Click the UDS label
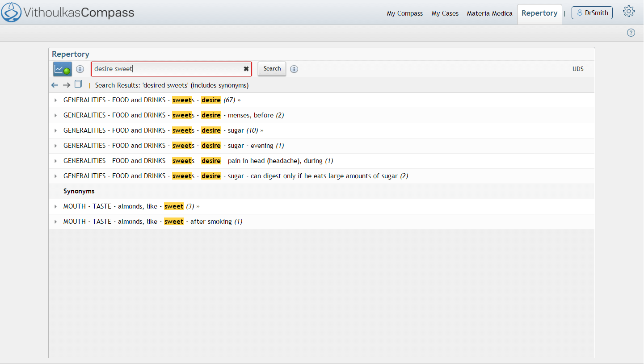 [578, 69]
